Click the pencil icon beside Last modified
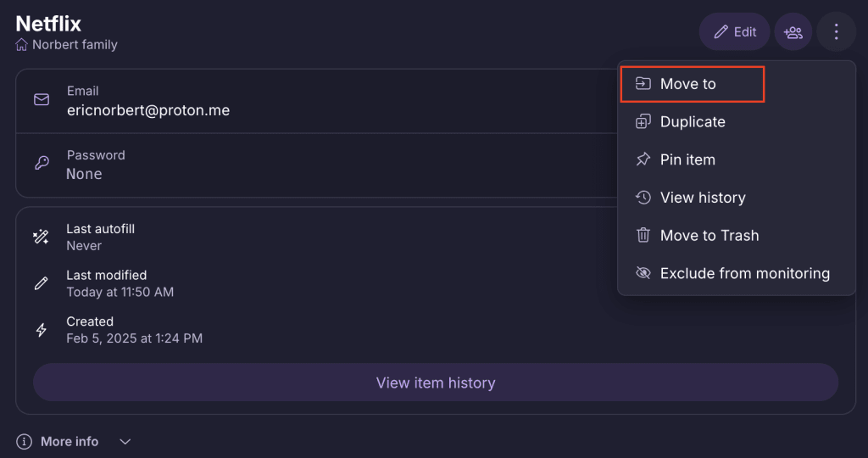This screenshot has height=458, width=868. 41,283
